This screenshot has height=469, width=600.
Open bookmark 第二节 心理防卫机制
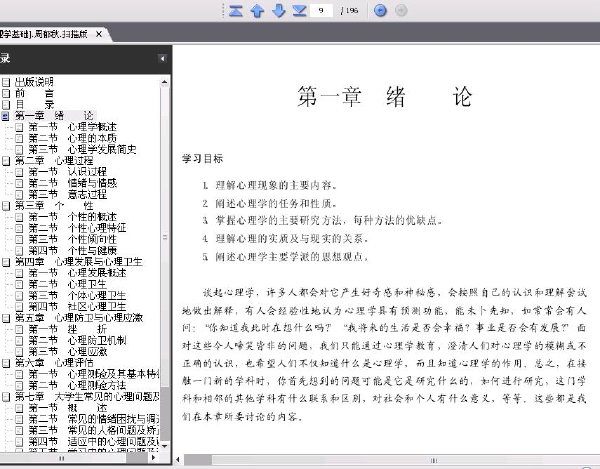click(x=77, y=340)
